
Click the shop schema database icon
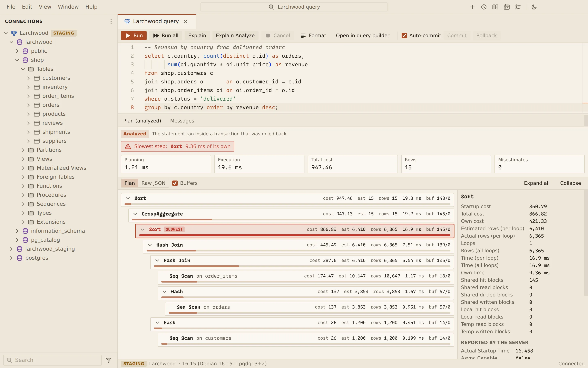pyautogui.click(x=25, y=60)
